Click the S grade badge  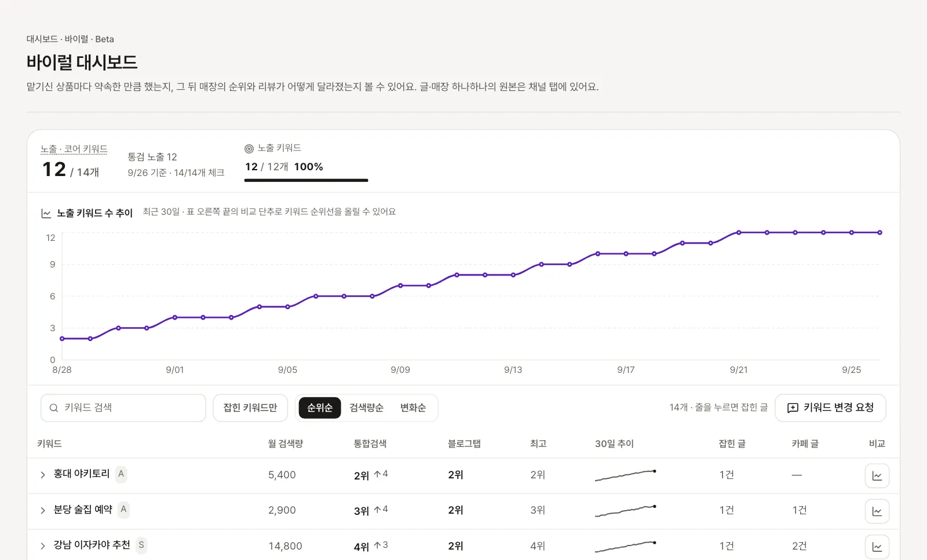tap(141, 545)
